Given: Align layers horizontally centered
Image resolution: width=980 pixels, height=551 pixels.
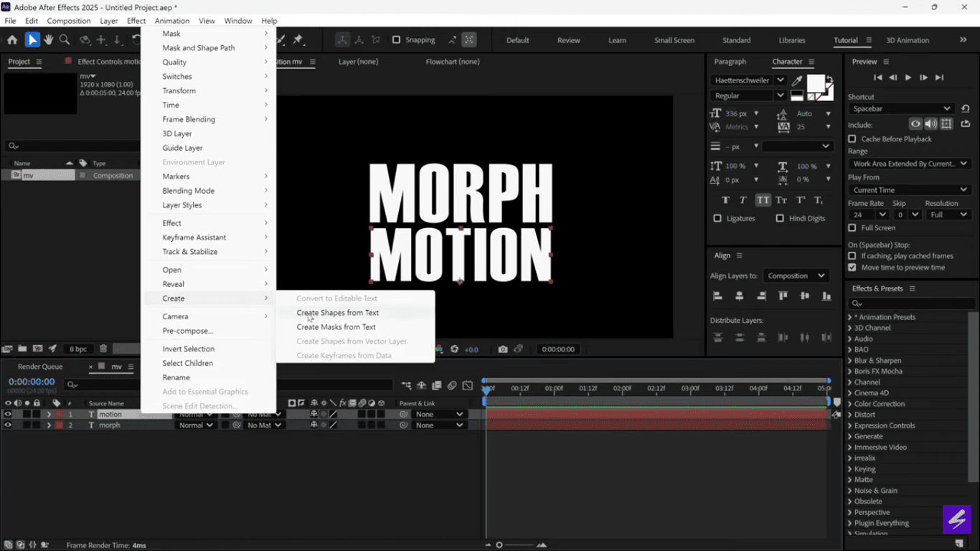Looking at the screenshot, I should [x=739, y=296].
